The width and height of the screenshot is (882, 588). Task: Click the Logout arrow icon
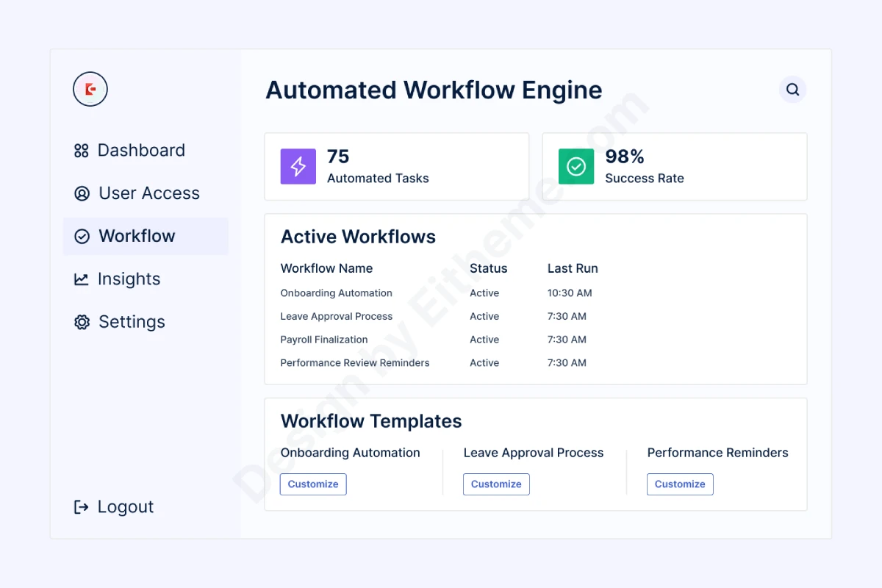coord(82,507)
